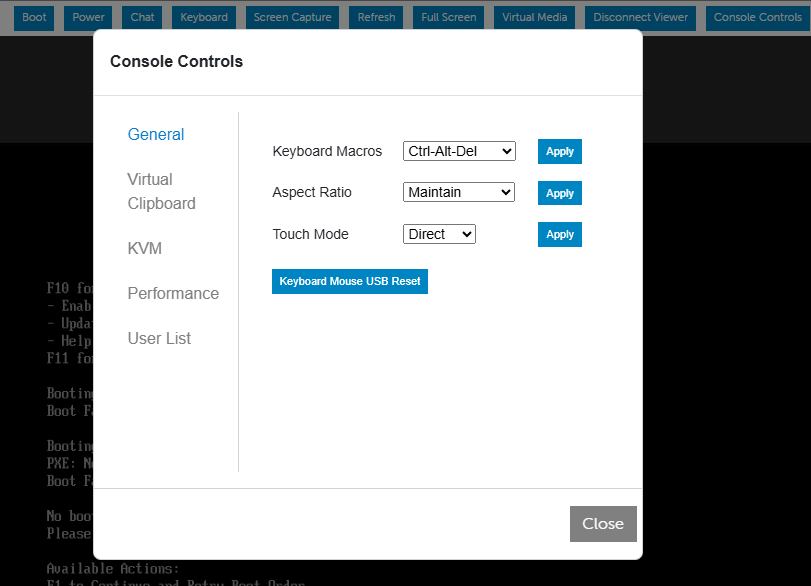Go to the Performance tab
The image size is (811, 586).
pyautogui.click(x=173, y=293)
